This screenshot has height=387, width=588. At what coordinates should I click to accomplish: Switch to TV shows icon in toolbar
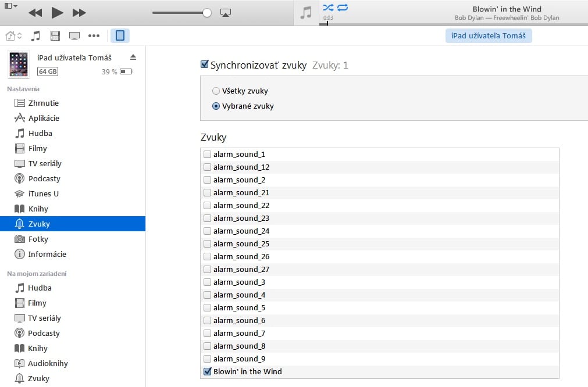click(x=74, y=36)
